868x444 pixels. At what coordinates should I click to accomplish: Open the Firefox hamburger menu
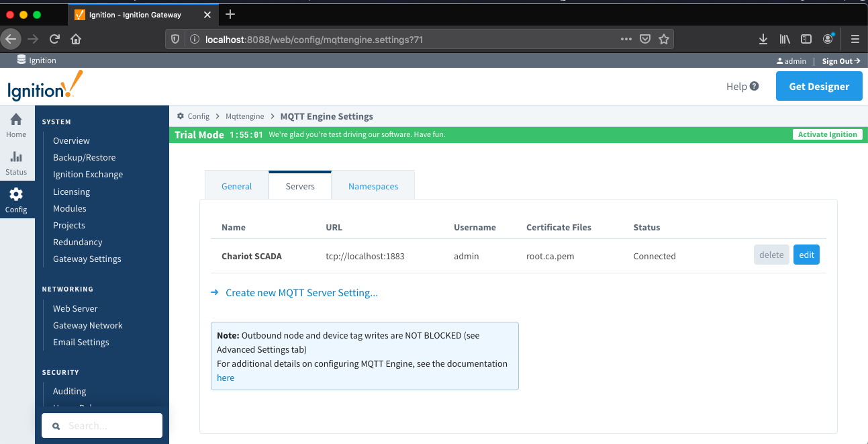(x=855, y=39)
